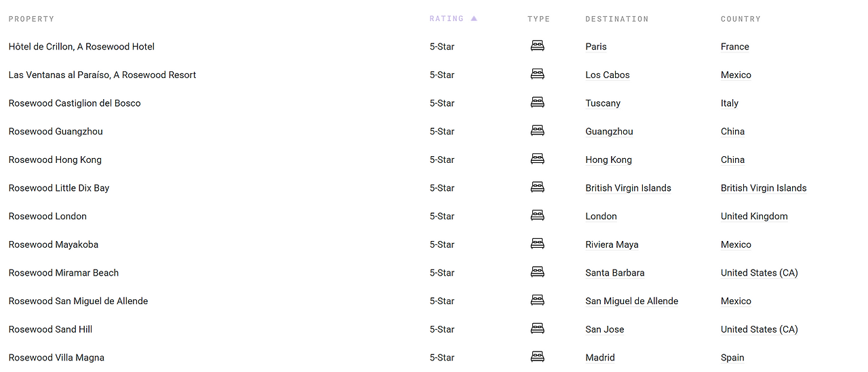Sort the table by Property column
868x372 pixels.
click(31, 19)
